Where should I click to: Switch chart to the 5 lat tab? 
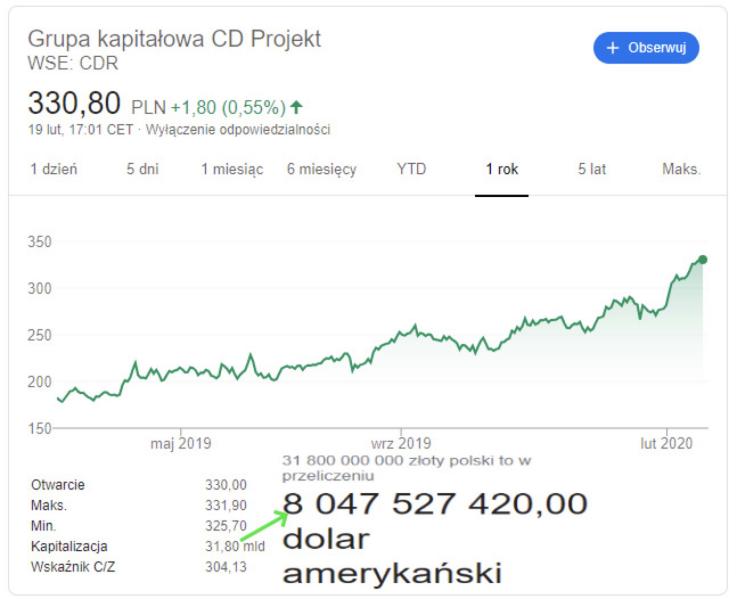click(x=592, y=169)
